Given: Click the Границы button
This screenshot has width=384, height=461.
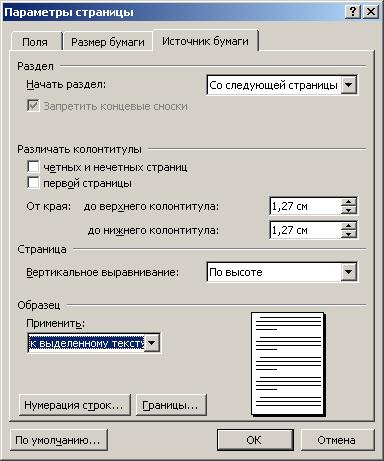Looking at the screenshot, I should [171, 405].
